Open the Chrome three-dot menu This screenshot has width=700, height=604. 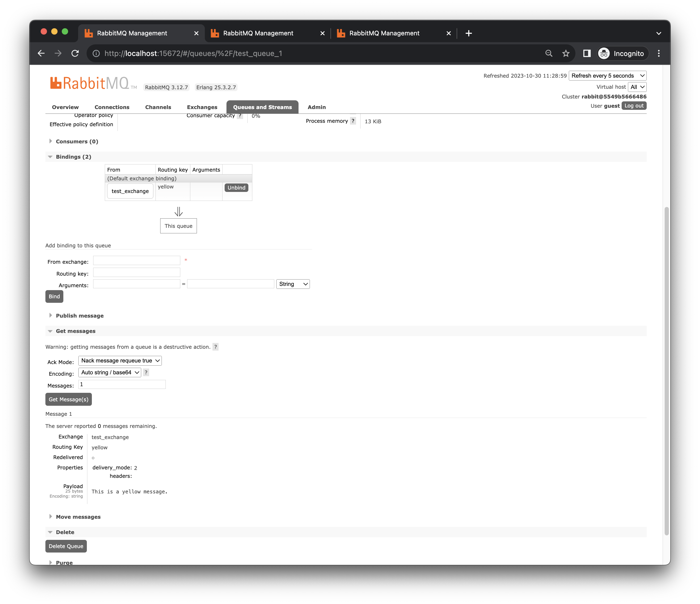coord(659,53)
